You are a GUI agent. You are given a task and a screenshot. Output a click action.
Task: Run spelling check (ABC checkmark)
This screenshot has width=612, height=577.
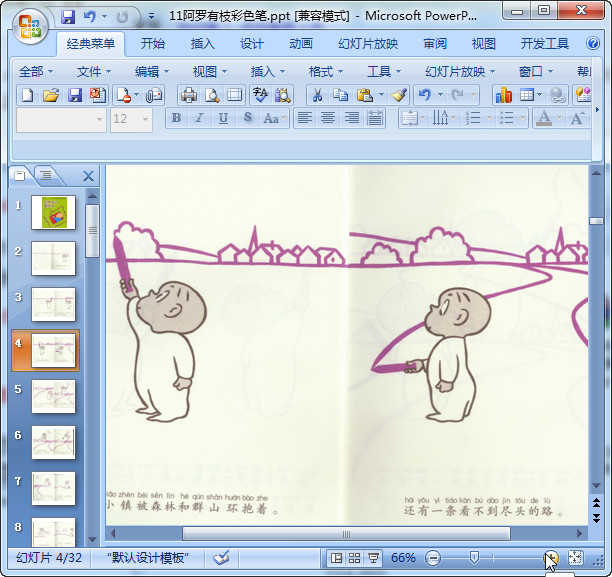tap(260, 95)
